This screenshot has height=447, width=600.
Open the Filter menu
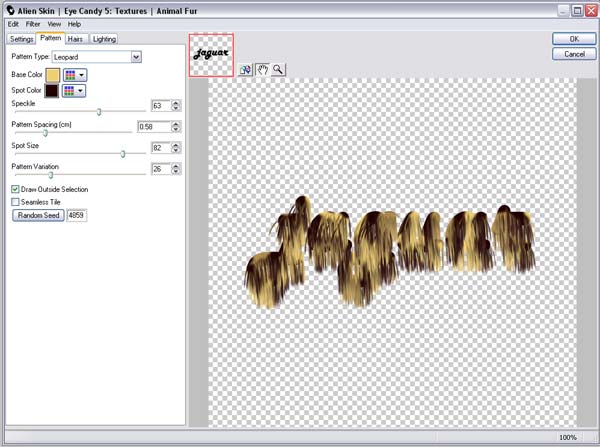pos(33,24)
